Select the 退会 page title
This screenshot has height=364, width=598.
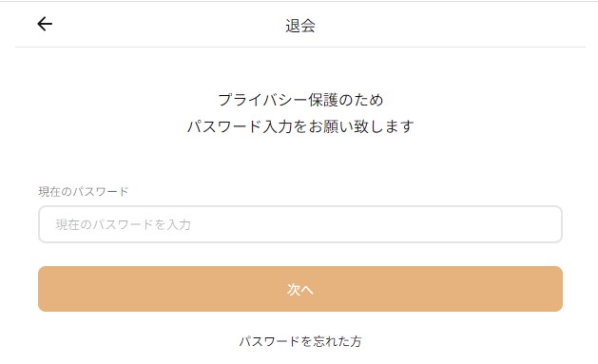coord(300,26)
